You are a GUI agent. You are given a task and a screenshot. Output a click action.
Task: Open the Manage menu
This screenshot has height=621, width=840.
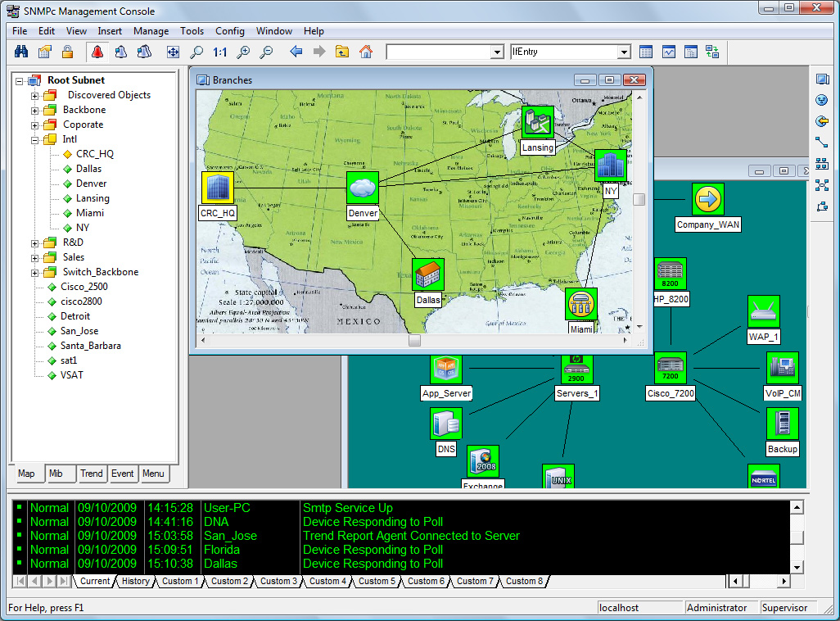(x=151, y=31)
